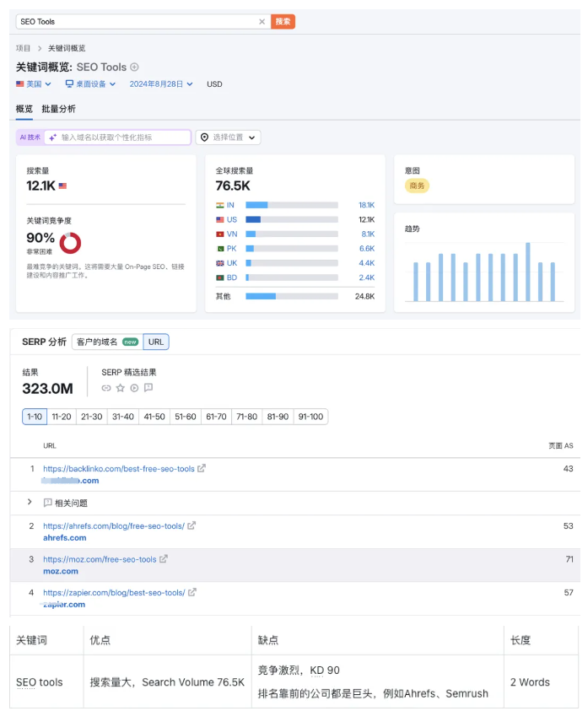Open the 选择位置 location selector
This screenshot has width=588, height=711.
(228, 137)
